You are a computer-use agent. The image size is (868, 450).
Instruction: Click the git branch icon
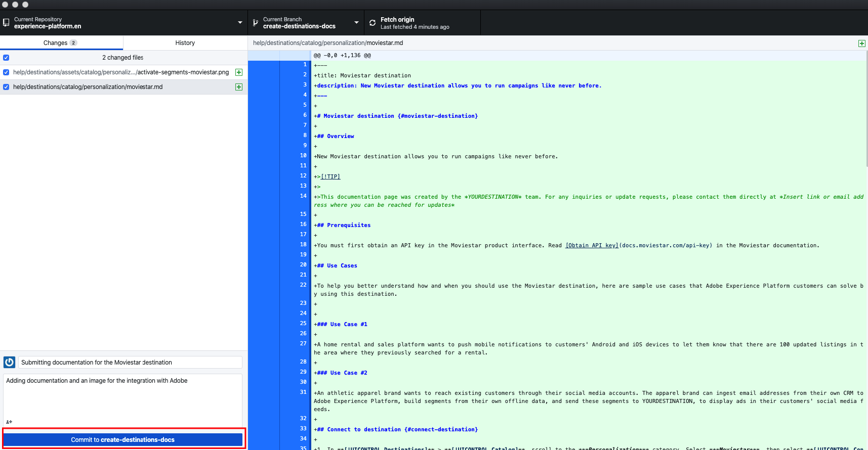click(x=256, y=23)
